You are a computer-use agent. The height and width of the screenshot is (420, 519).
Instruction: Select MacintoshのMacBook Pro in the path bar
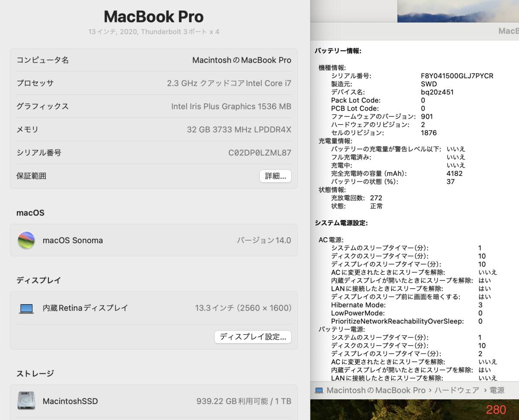click(x=376, y=390)
